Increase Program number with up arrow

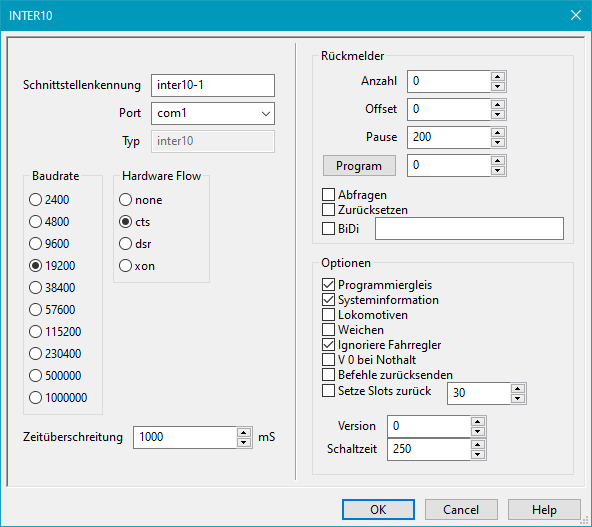click(x=498, y=160)
